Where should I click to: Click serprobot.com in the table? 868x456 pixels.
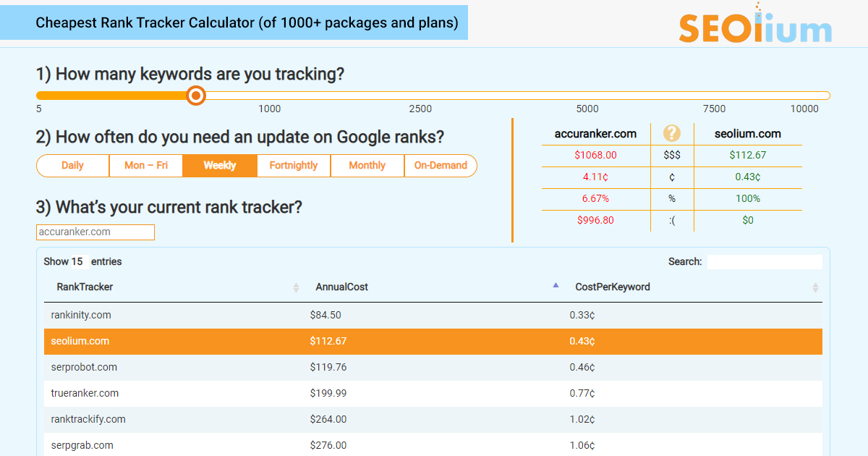84,368
